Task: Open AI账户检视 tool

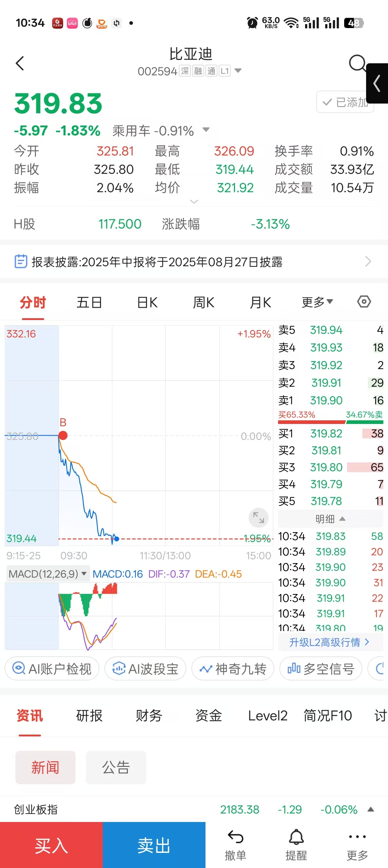Action: [x=52, y=669]
